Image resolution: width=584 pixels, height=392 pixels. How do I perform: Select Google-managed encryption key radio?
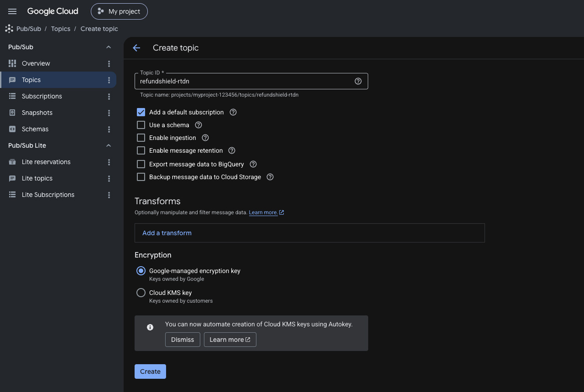coord(141,271)
